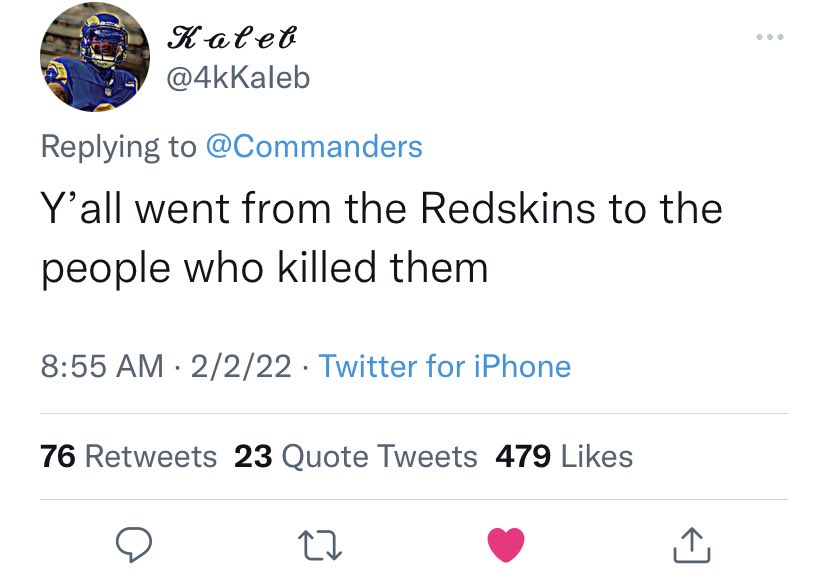Viewport: 827px width, 580px height.
Task: View the 479 Likes list
Action: click(x=564, y=456)
